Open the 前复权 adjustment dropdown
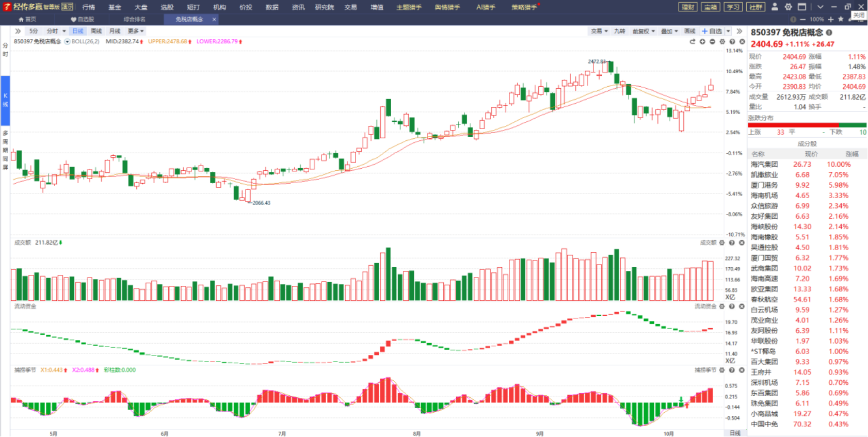 click(x=644, y=31)
